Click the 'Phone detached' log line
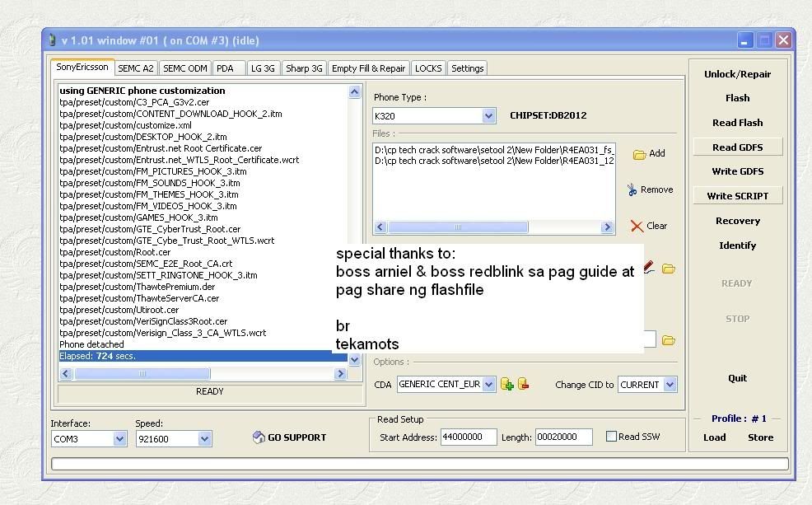This screenshot has height=505, width=812. [91, 344]
